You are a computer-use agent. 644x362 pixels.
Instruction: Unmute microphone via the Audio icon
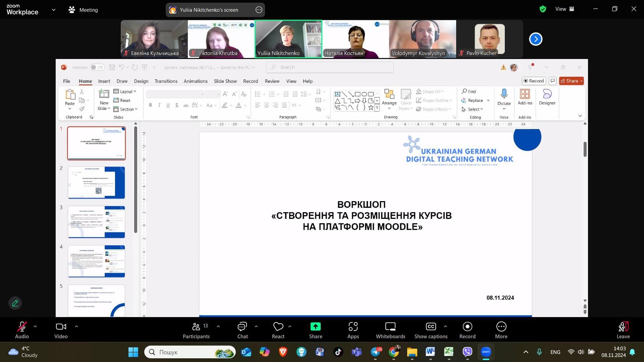coord(22,327)
